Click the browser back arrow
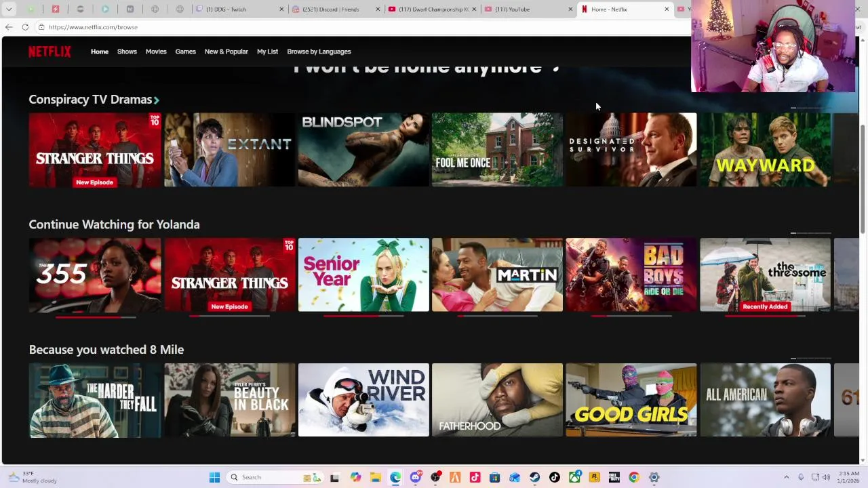This screenshot has height=488, width=868. pyautogui.click(x=9, y=27)
